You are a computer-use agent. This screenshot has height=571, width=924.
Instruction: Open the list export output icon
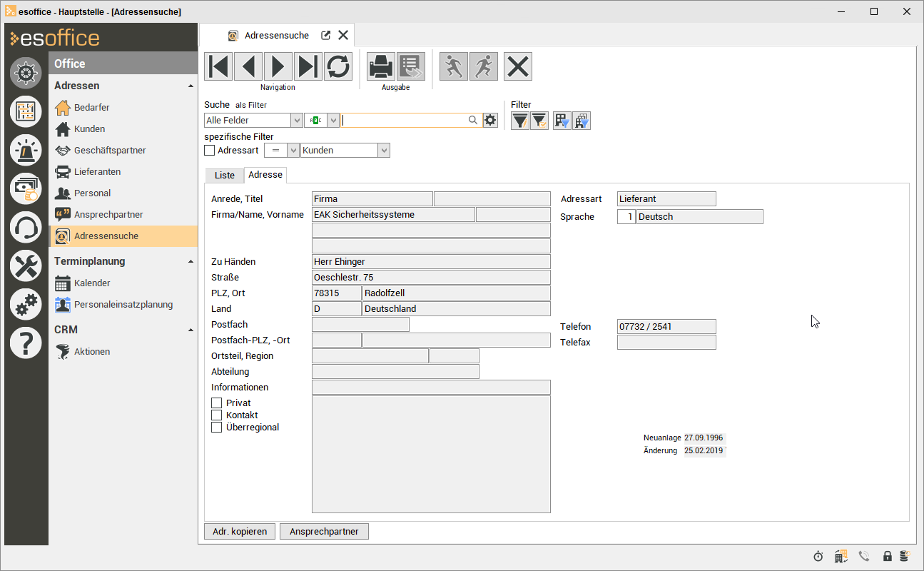click(x=411, y=66)
